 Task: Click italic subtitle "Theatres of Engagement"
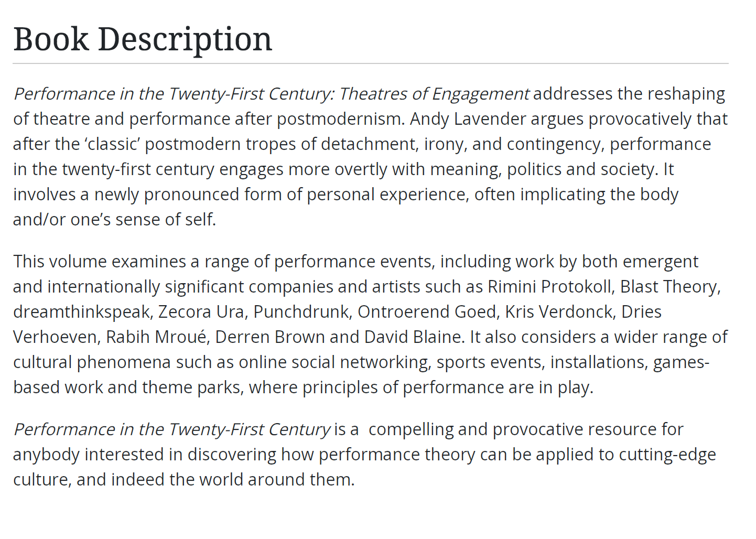tap(434, 94)
